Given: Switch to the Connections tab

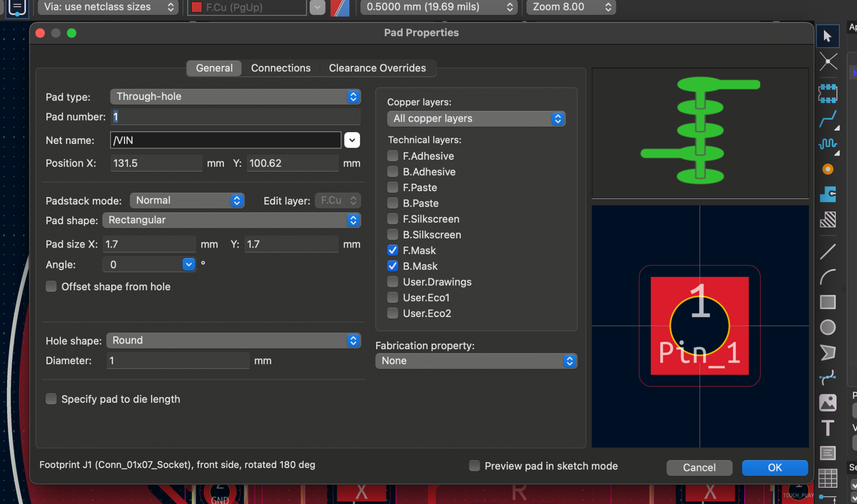Looking at the screenshot, I should [x=281, y=68].
